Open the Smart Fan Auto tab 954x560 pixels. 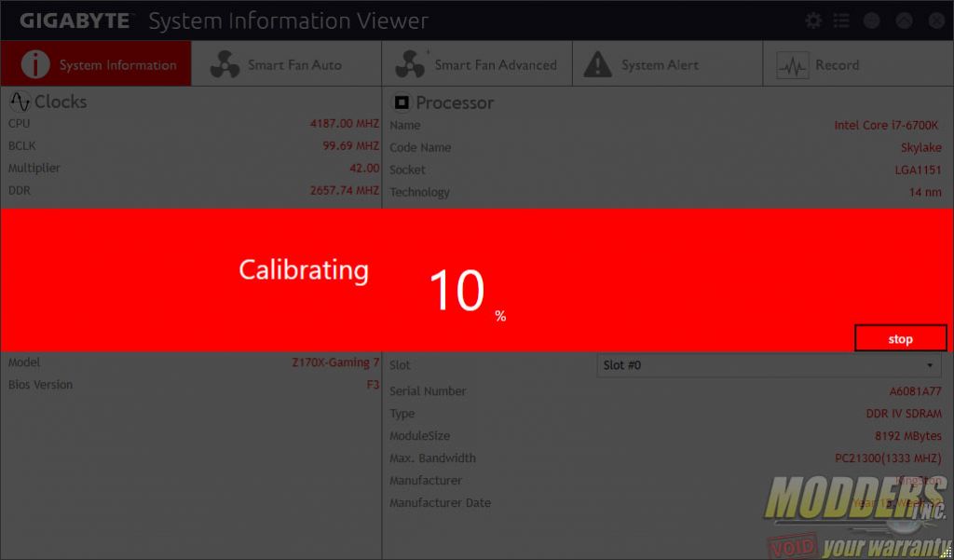click(287, 64)
